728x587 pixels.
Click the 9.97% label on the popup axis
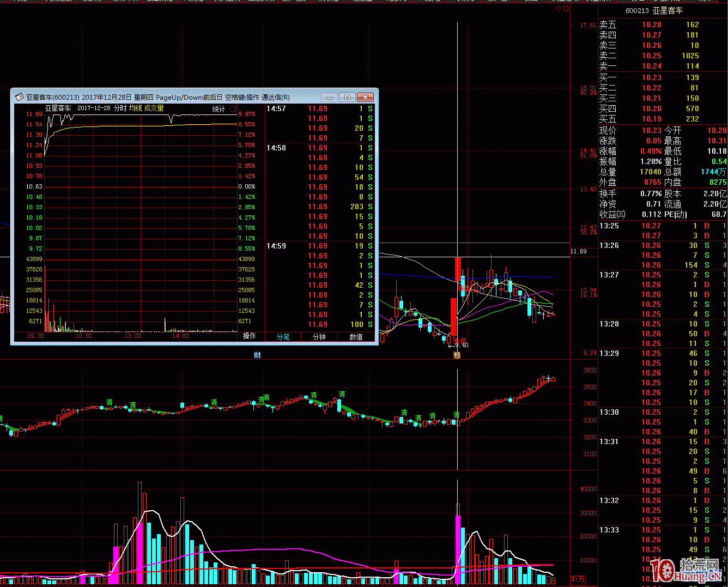pyautogui.click(x=246, y=114)
